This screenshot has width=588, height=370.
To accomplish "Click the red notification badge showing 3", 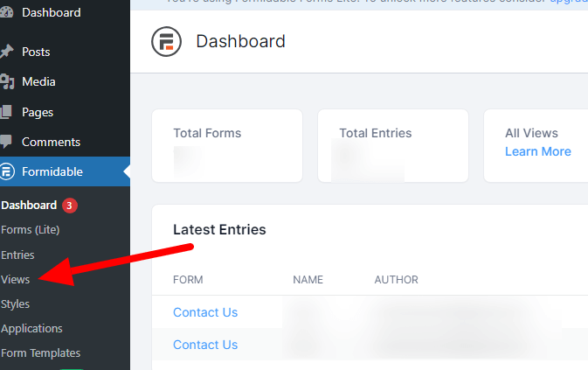I will 69,206.
